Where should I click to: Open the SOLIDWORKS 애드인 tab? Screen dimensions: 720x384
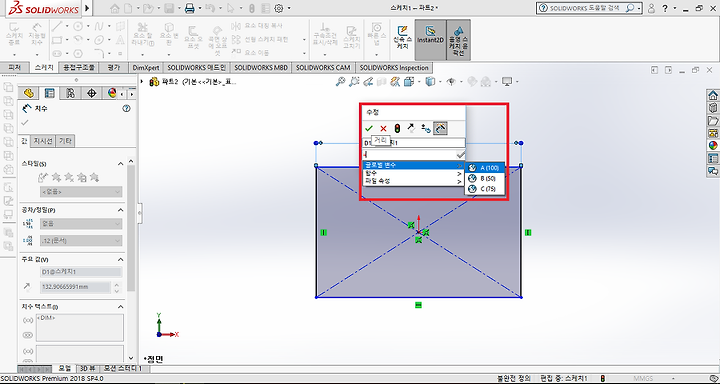(x=197, y=68)
